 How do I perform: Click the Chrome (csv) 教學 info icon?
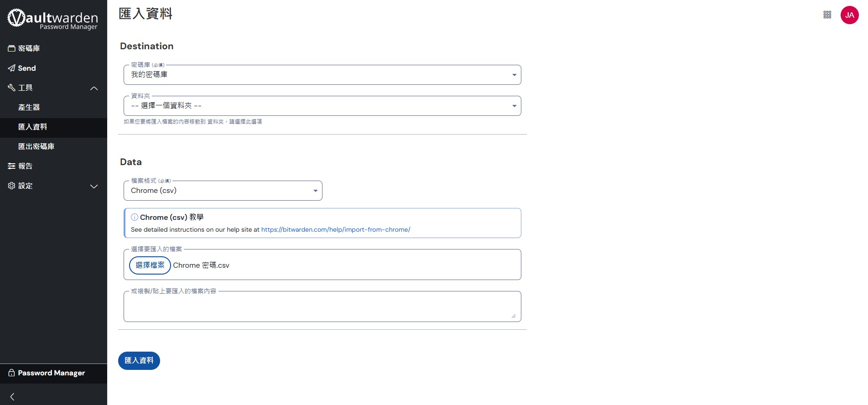[x=135, y=217]
